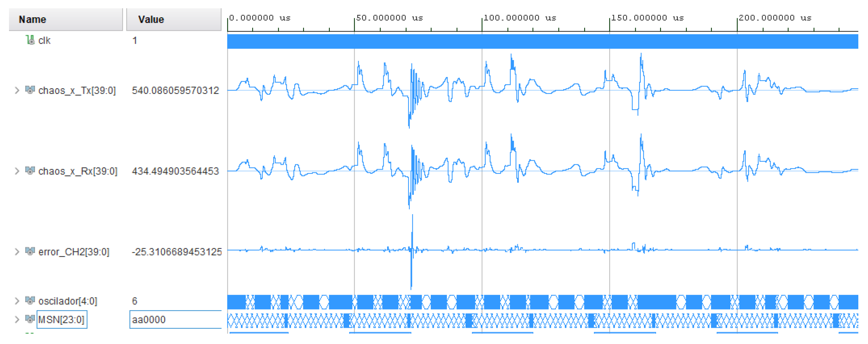The height and width of the screenshot is (344, 868).
Task: Expand the MSN[23:0] bus
Action: [x=17, y=319]
